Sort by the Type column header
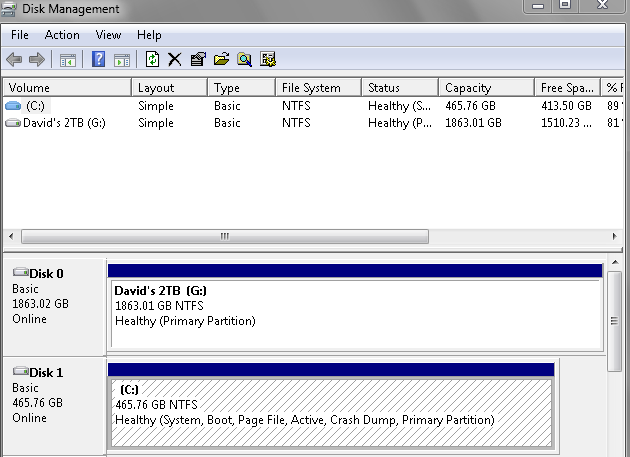Viewport: 630px width, 457px height. (241, 88)
